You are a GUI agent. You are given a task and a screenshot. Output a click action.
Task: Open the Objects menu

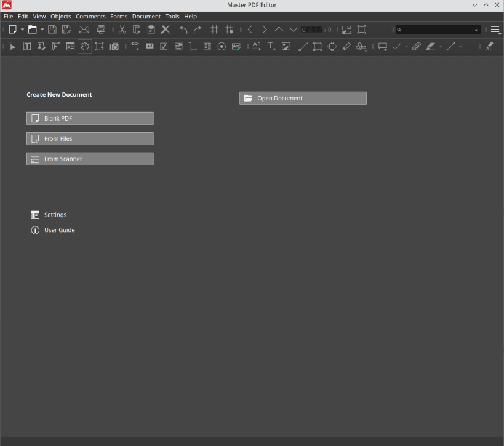point(61,17)
